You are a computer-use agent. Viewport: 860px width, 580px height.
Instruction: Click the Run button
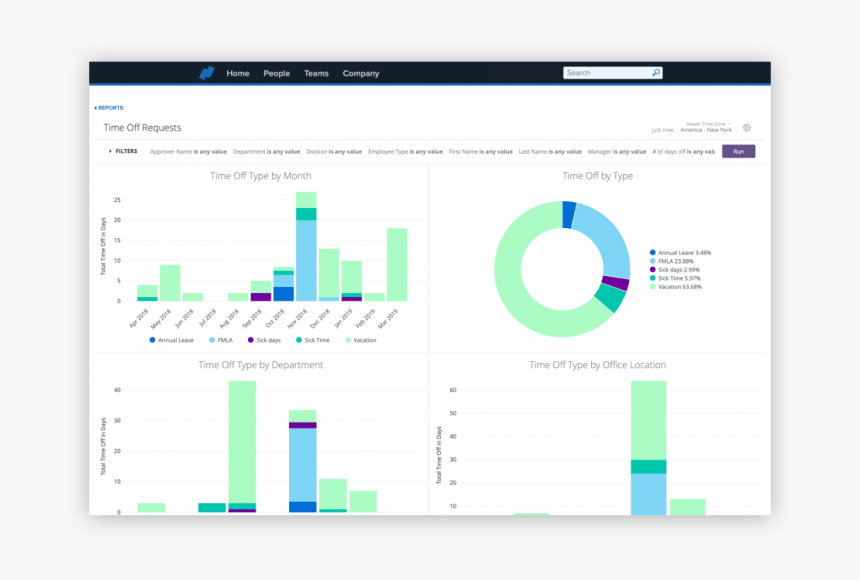coord(738,151)
